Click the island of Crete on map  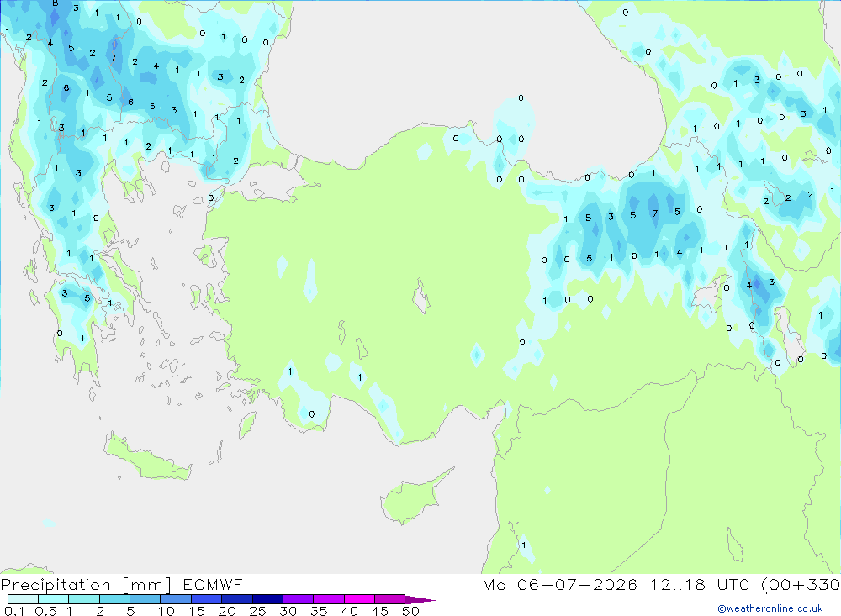[147, 458]
